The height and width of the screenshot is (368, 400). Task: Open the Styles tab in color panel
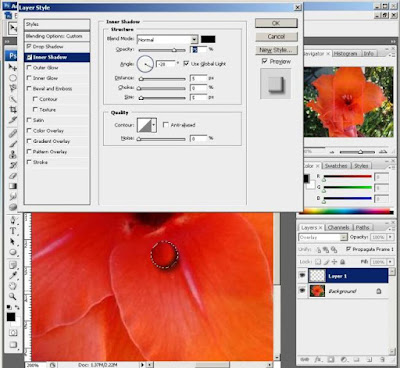click(x=361, y=166)
